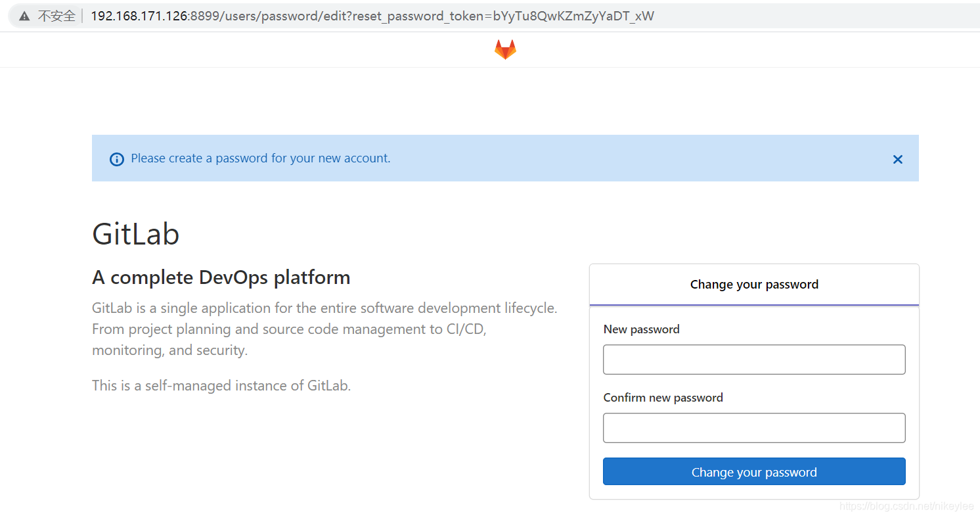980x518 pixels.
Task: Click the 'New password' label
Action: pos(642,329)
